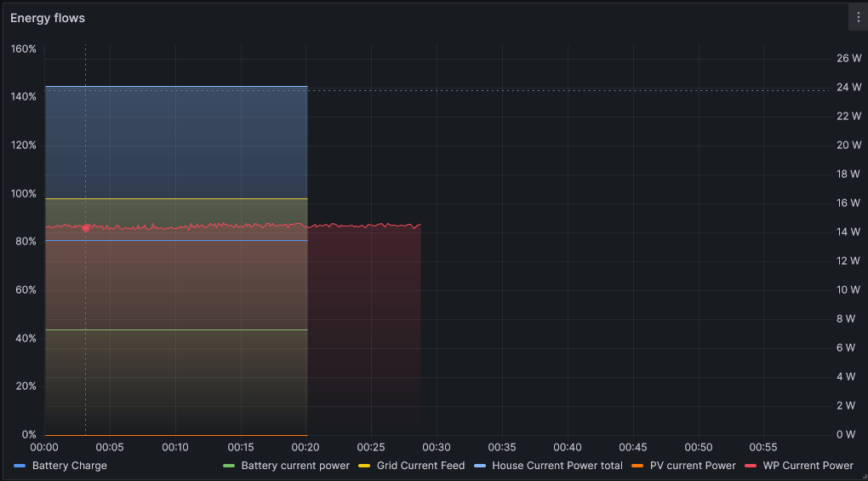This screenshot has width=868, height=481.
Task: Click PV current Power orange swatch
Action: [x=637, y=466]
